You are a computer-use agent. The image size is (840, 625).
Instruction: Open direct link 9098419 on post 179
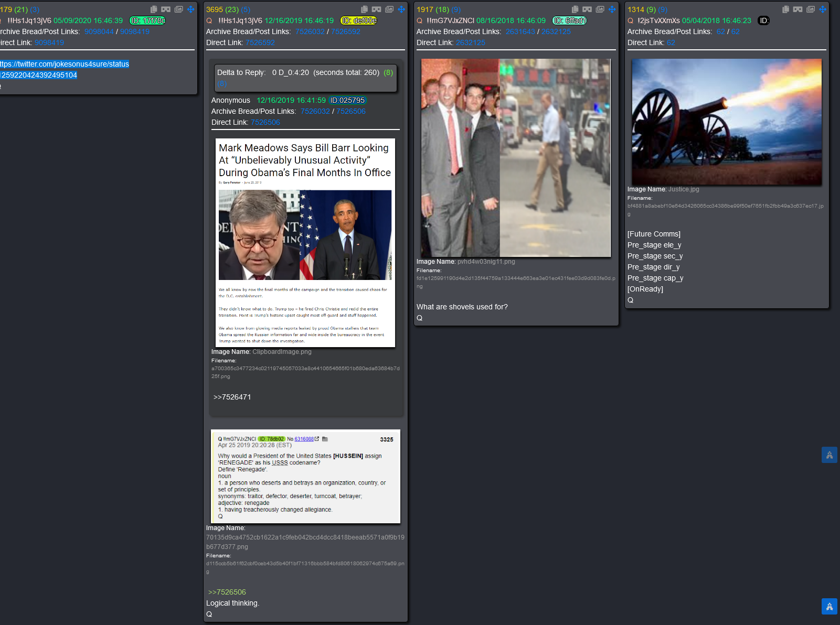click(49, 42)
